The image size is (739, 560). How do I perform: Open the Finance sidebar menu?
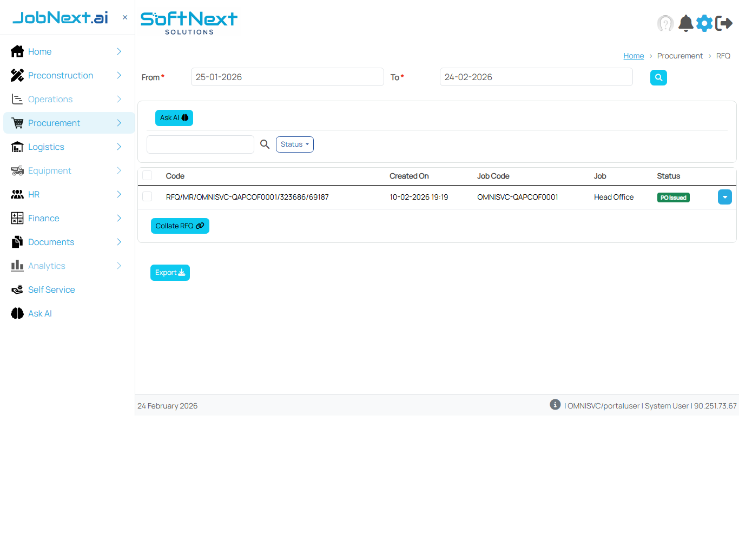[44, 218]
